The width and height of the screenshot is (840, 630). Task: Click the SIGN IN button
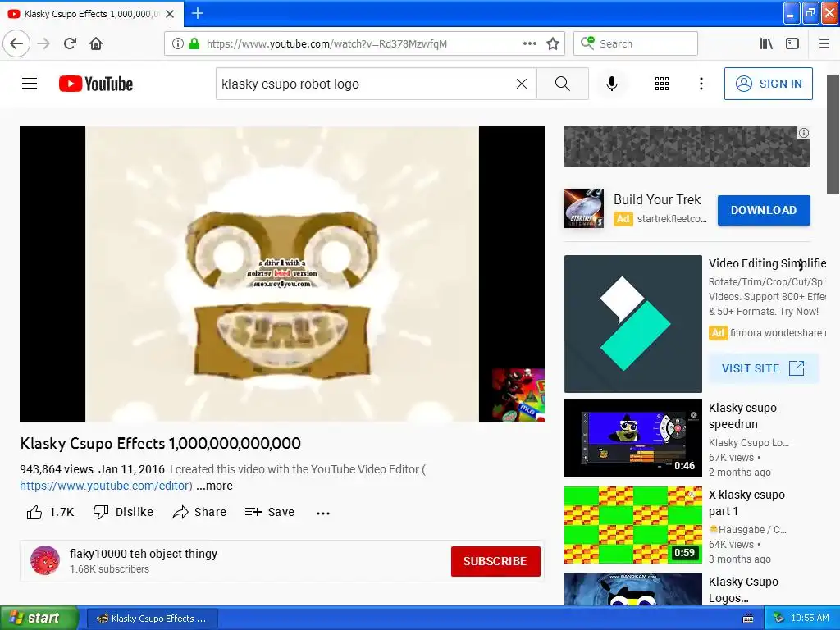pyautogui.click(x=768, y=84)
